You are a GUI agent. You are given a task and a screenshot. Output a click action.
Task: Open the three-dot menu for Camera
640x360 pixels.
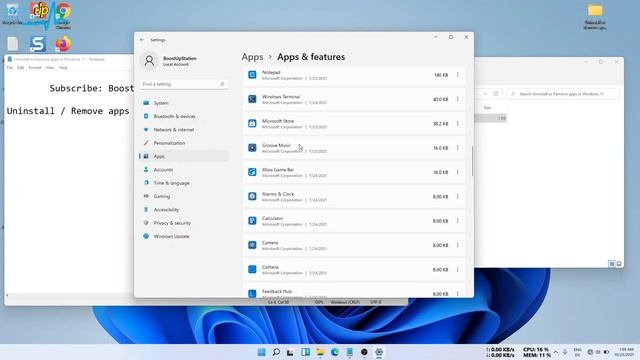coord(458,245)
